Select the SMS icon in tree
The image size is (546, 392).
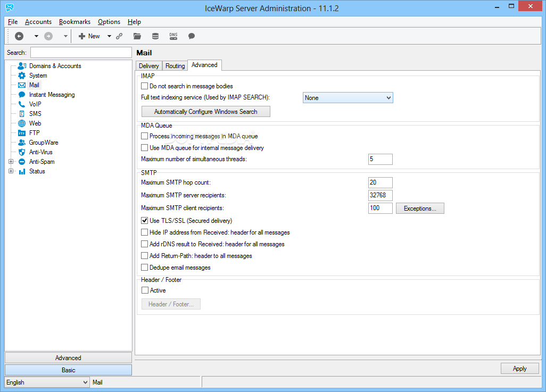pos(22,114)
